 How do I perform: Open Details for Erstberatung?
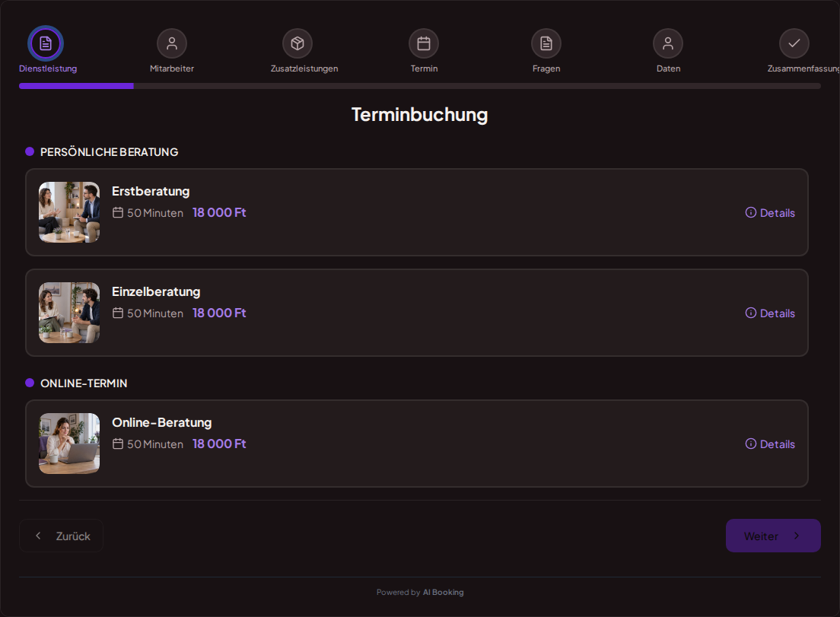click(770, 212)
